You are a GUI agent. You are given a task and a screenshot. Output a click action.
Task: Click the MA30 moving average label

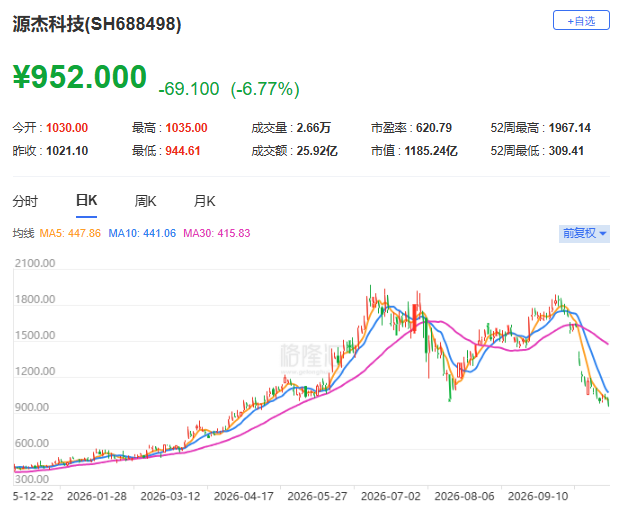(x=217, y=233)
